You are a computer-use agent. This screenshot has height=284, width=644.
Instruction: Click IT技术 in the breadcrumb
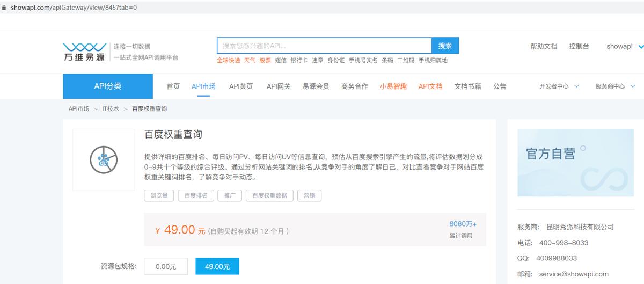pos(111,109)
